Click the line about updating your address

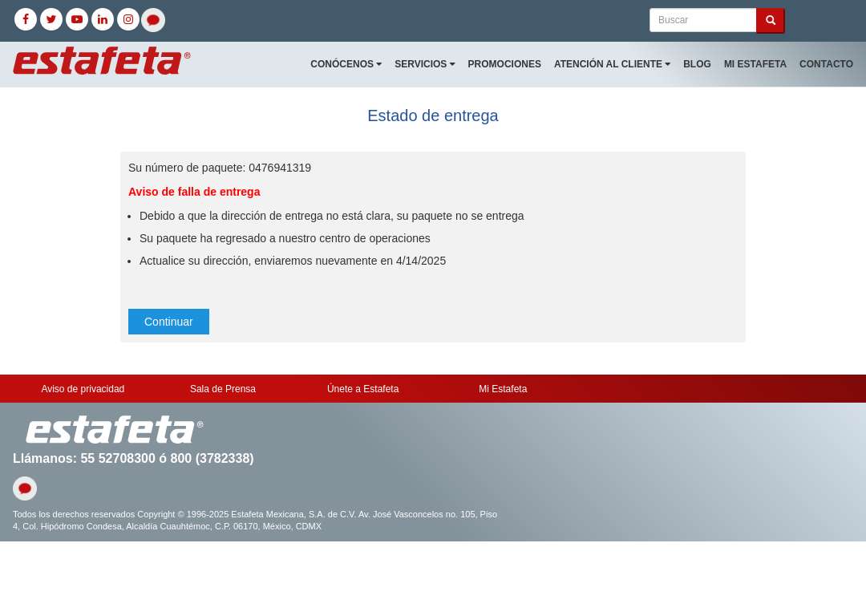[x=293, y=261]
